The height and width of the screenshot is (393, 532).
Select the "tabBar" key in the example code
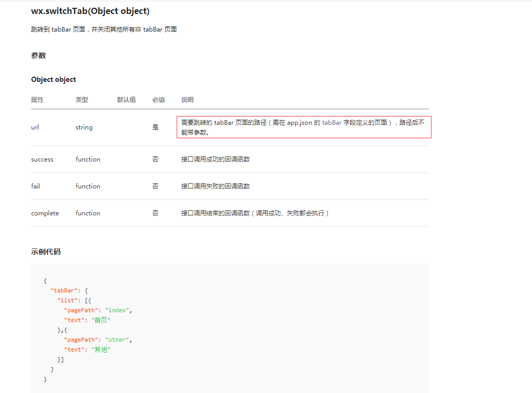point(66,290)
